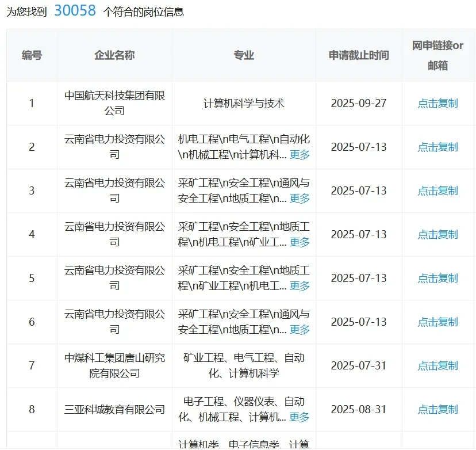The width and height of the screenshot is (476, 450).
Task: Expand 更多 majors in row 3
Action: point(300,199)
